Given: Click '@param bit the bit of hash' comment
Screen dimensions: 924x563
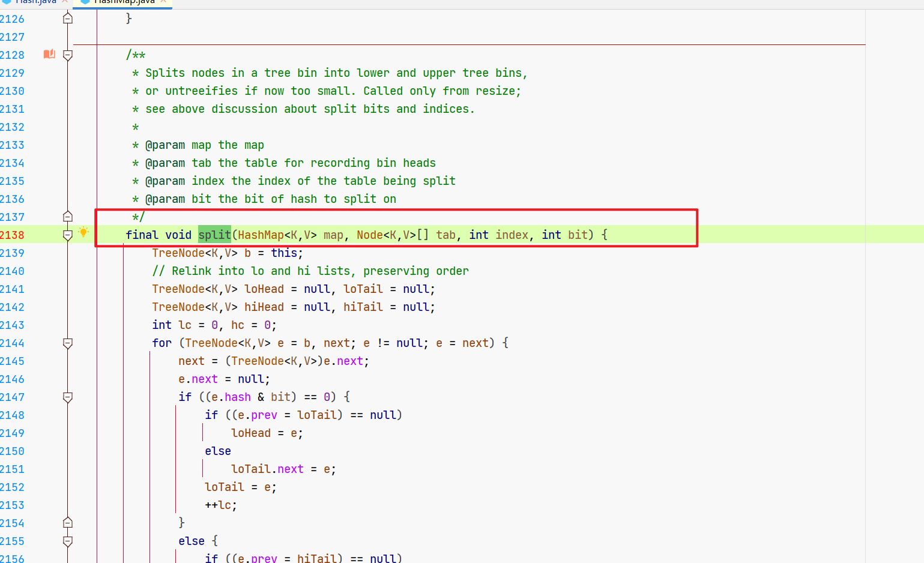Looking at the screenshot, I should (x=271, y=199).
